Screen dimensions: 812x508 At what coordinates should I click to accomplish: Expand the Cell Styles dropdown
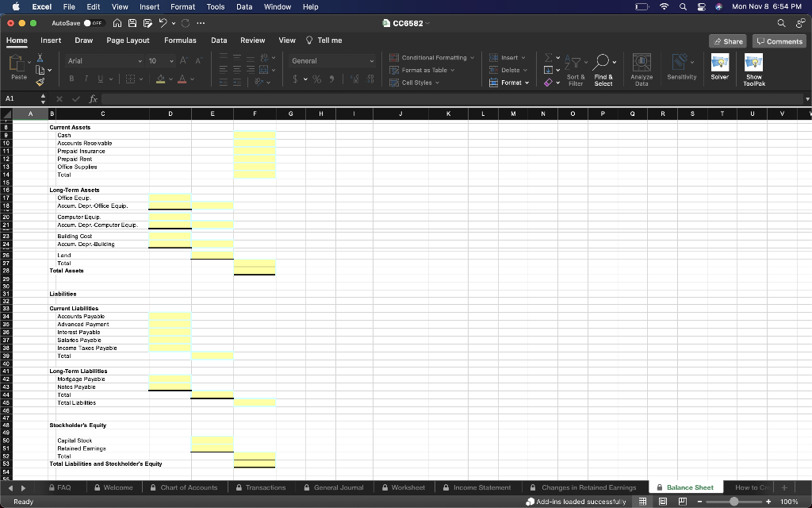click(437, 83)
